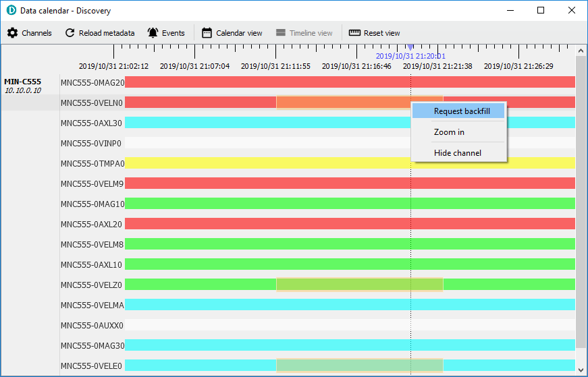Click the 2019/10/31 21:16:46 time label
588x377 pixels.
tap(356, 66)
